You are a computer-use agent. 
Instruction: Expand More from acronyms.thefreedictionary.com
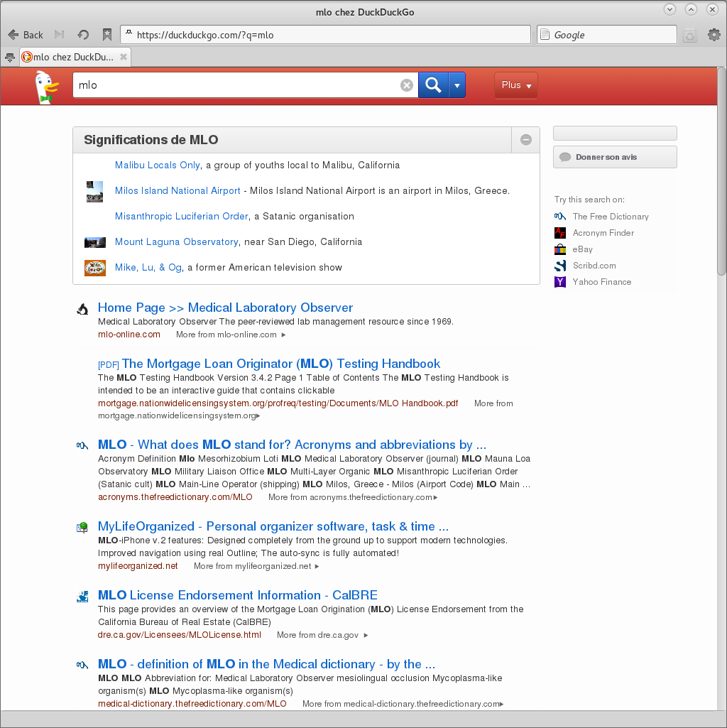(x=353, y=497)
